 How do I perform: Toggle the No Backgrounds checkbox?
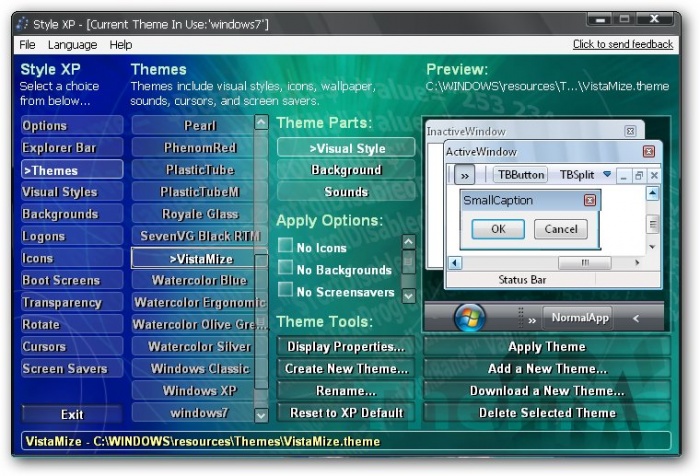285,267
